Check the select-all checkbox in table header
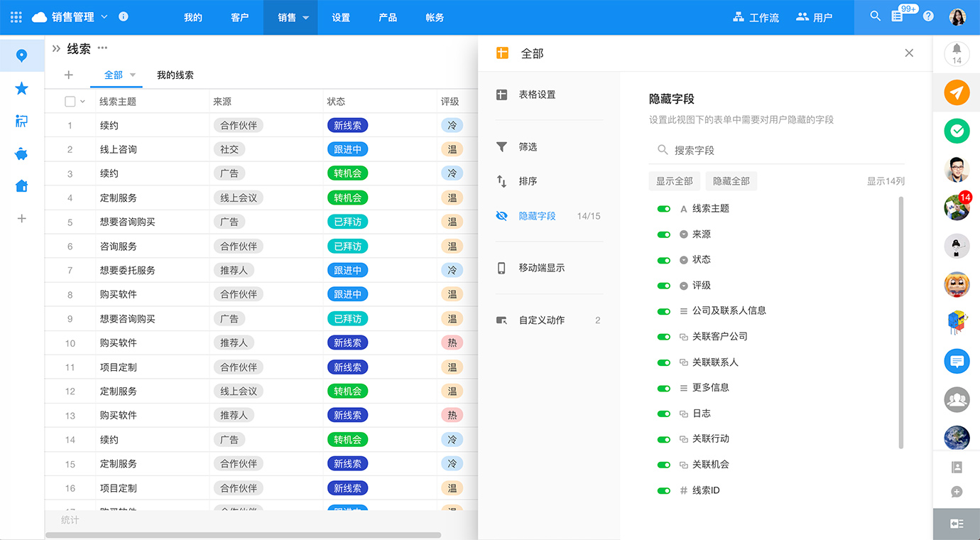The image size is (980, 540). click(70, 102)
